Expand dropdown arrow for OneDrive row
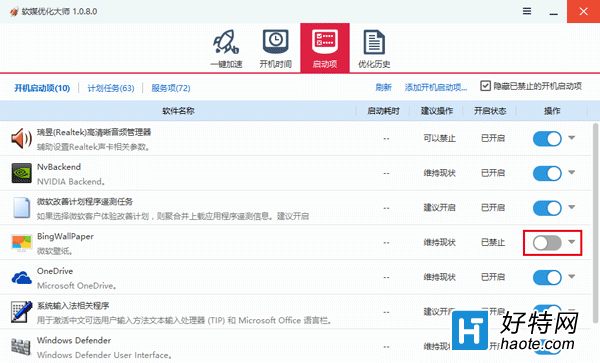 (x=572, y=276)
